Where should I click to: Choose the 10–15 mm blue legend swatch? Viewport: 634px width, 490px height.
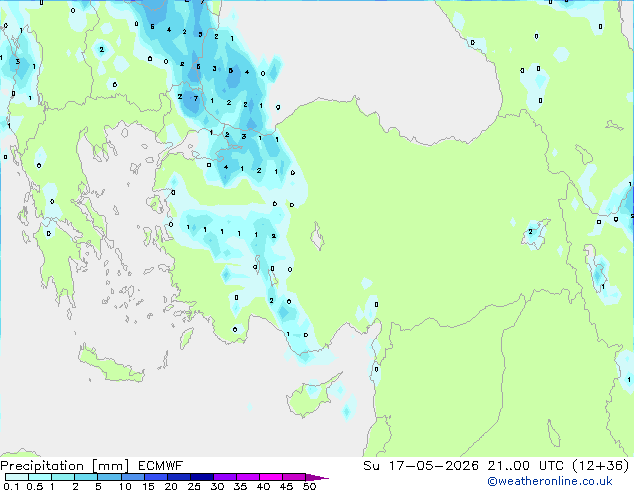[x=133, y=477]
